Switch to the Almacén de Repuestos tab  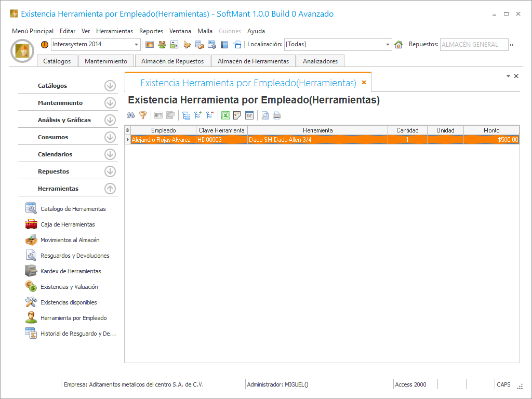tap(172, 61)
